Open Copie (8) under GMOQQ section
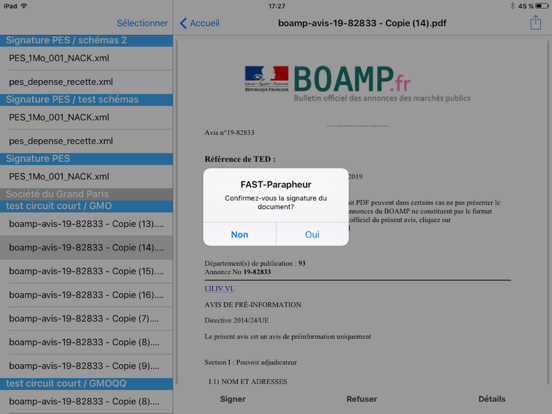Screen dimensions: 552x414 (x=86, y=401)
